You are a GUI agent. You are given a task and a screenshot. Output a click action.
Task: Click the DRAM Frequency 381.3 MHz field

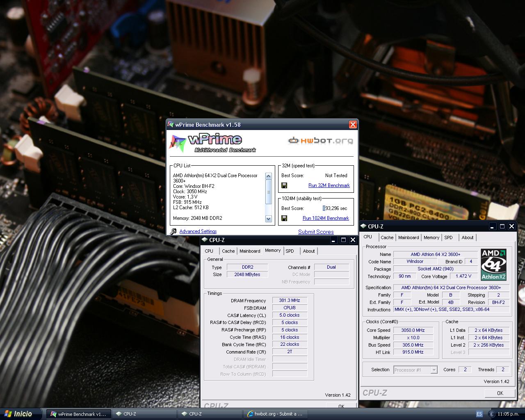[x=290, y=301]
